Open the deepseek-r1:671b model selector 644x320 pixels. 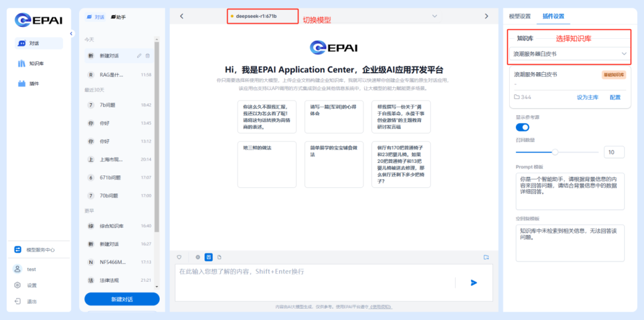[x=262, y=16]
